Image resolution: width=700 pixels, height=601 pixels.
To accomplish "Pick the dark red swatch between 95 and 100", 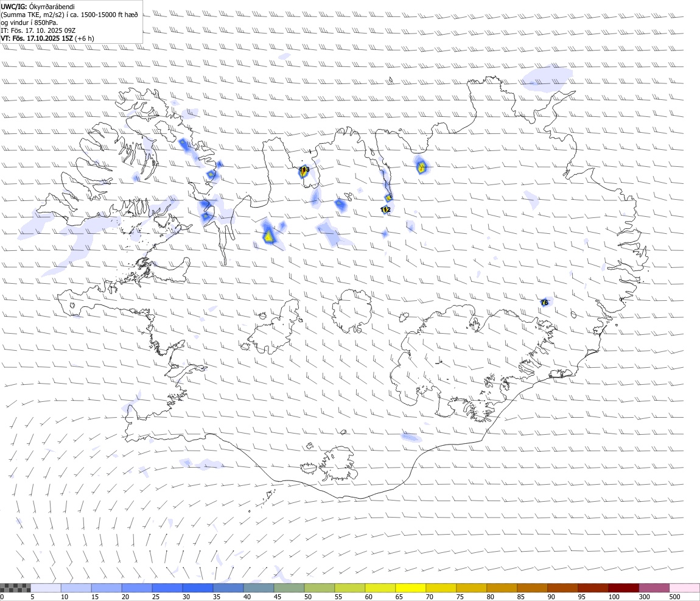I will [592, 588].
